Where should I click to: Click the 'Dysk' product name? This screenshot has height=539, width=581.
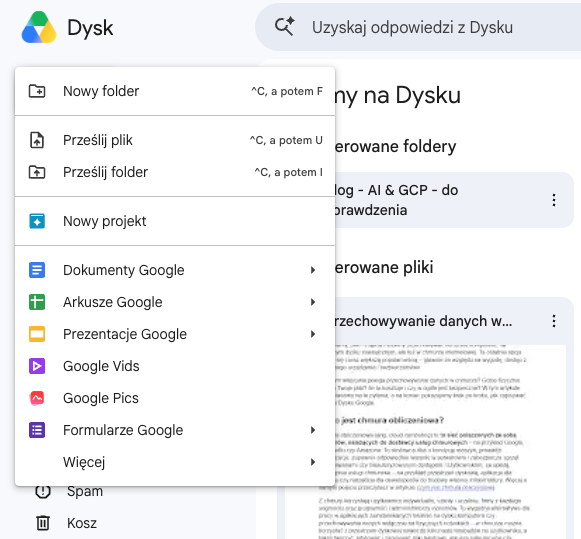[90, 28]
